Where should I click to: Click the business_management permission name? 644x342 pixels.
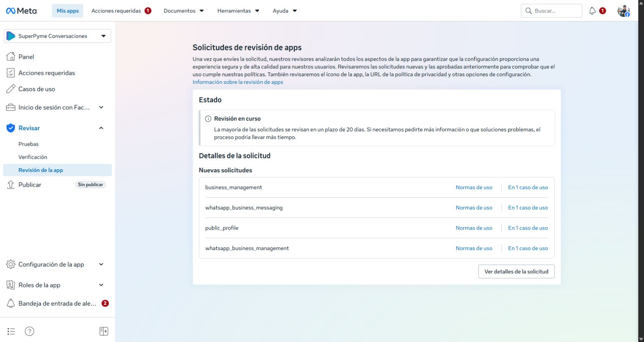(234, 187)
